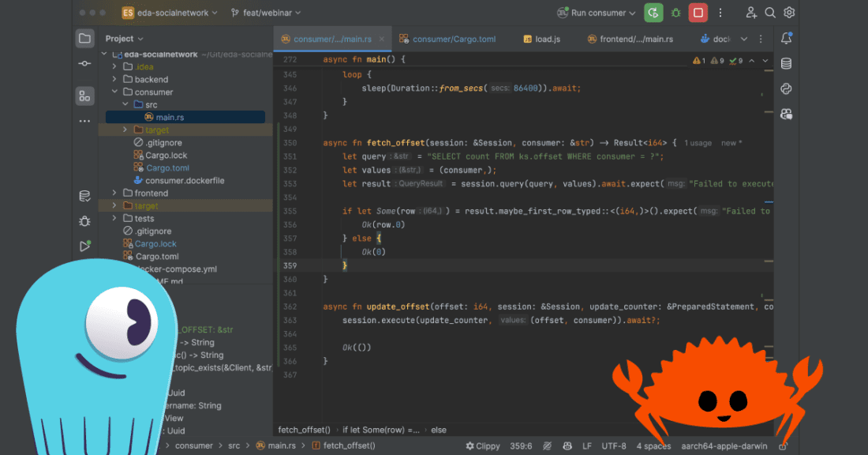Open the Notifications bell
The height and width of the screenshot is (455, 868).
tap(786, 38)
